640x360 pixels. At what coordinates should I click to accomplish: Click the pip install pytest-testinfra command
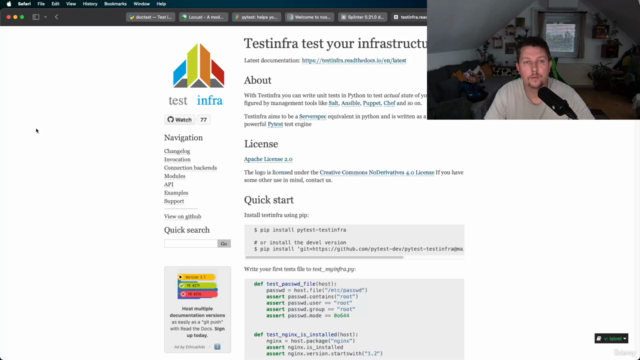point(300,230)
